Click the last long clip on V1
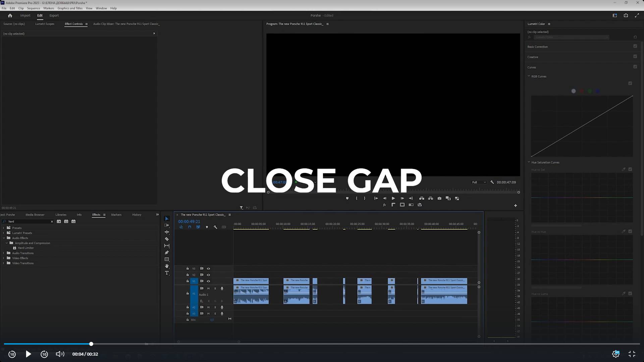Viewport: 644px width, 362px height. click(444, 281)
